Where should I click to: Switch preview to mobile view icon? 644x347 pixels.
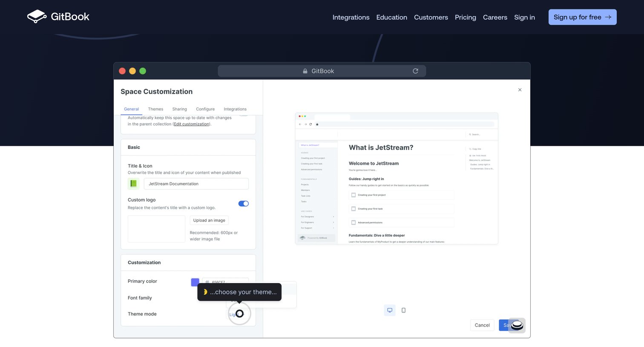[403, 310]
